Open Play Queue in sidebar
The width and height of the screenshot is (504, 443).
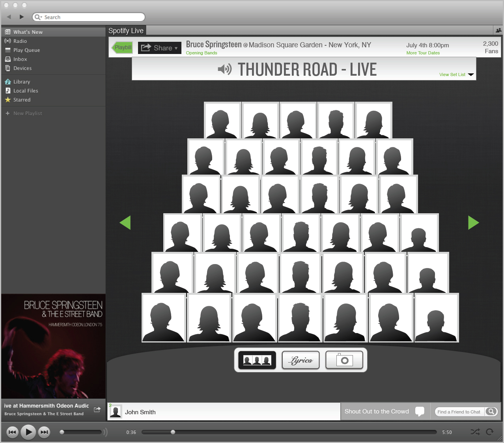coord(53,50)
